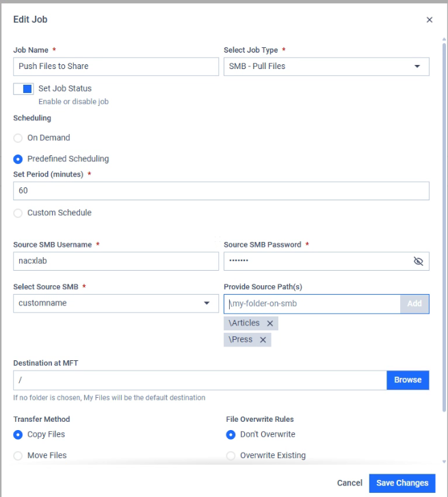Cancel editing the job

tap(350, 483)
